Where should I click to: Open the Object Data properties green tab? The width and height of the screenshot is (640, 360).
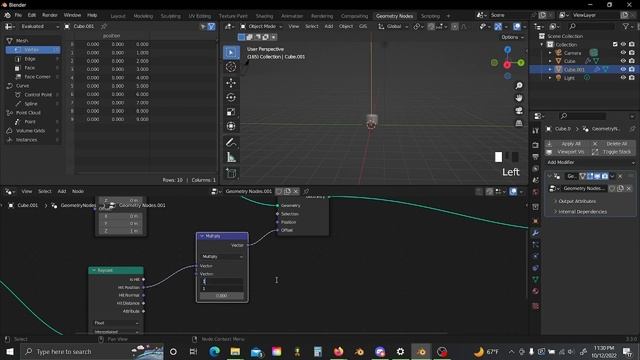tap(536, 279)
